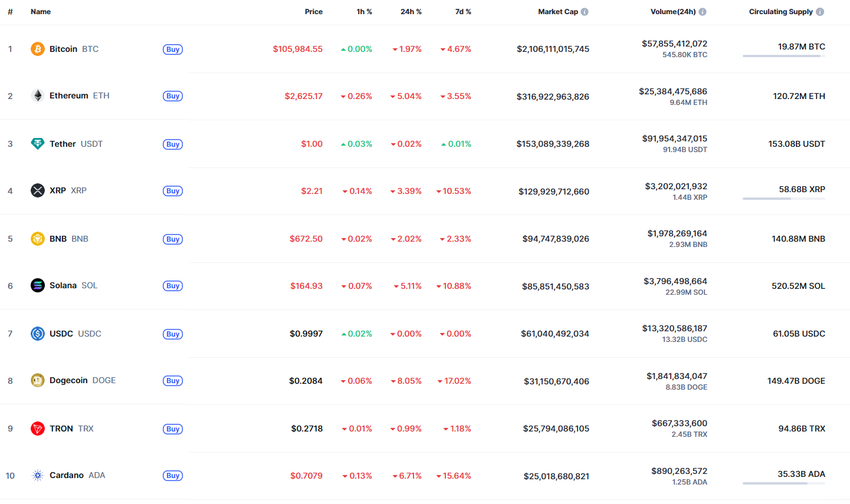
Task: Sort the table by rank number column
Action: coord(10,12)
